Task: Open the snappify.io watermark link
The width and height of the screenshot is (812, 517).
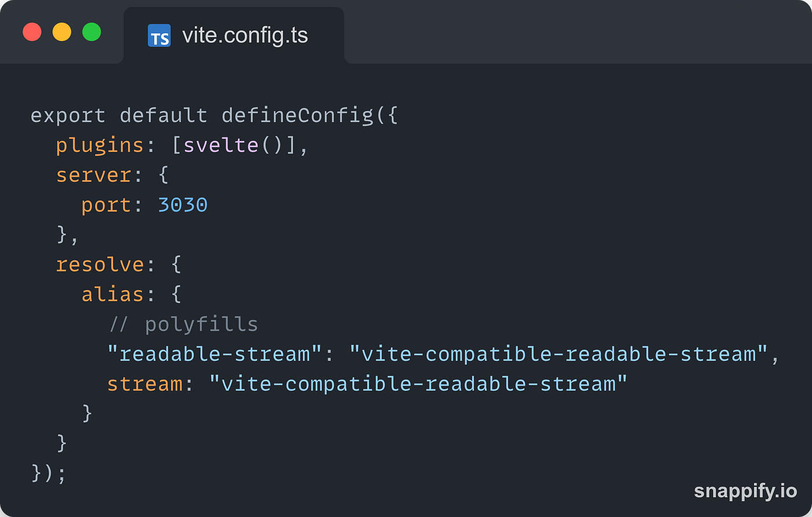Action: click(745, 491)
